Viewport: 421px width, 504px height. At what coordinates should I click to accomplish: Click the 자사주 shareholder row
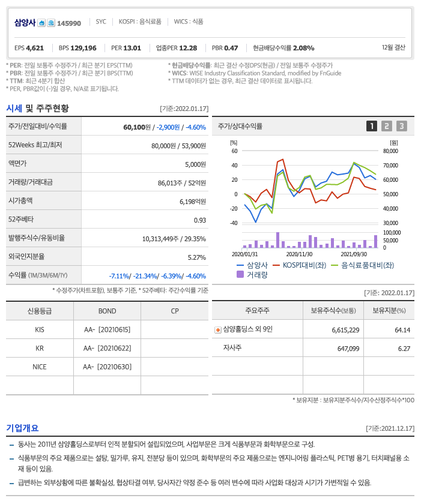coord(232,348)
